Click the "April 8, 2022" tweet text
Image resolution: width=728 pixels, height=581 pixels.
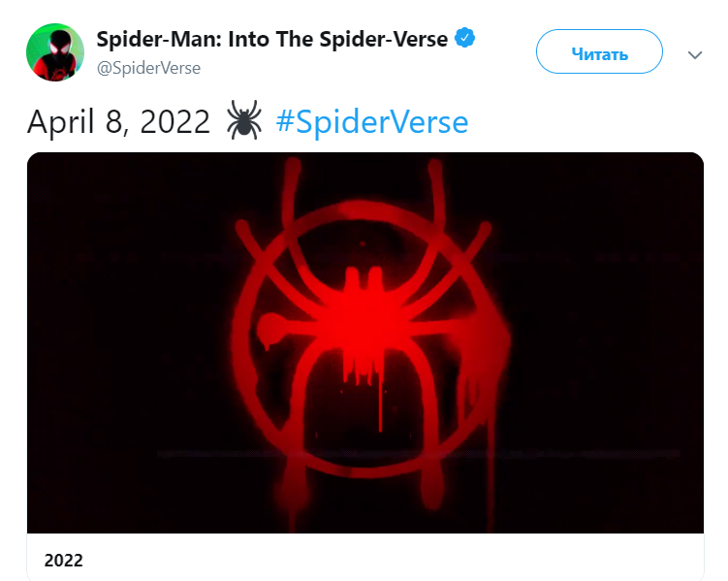pyautogui.click(x=118, y=122)
